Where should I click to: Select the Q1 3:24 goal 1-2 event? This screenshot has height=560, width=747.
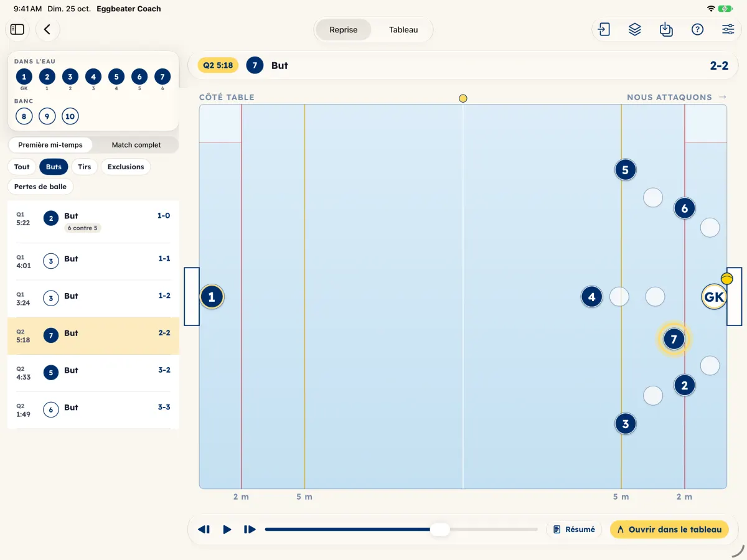[x=93, y=299]
